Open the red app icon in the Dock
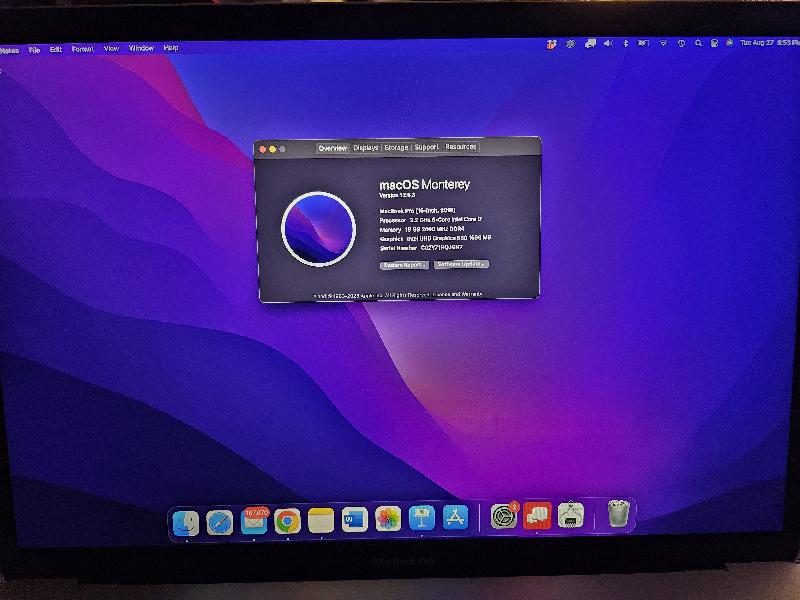Viewport: 800px width, 600px height. point(537,515)
